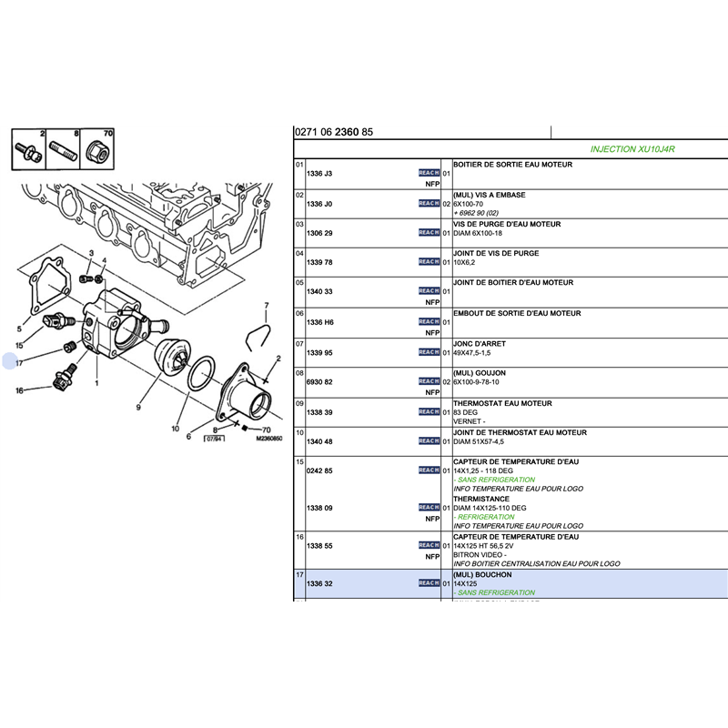Select '(MUL) GOUJON' description
This screenshot has height=728, width=728.
(x=480, y=373)
